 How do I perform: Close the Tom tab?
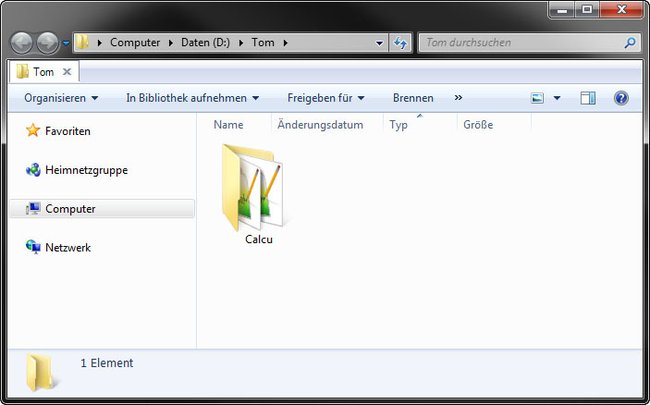(x=67, y=72)
